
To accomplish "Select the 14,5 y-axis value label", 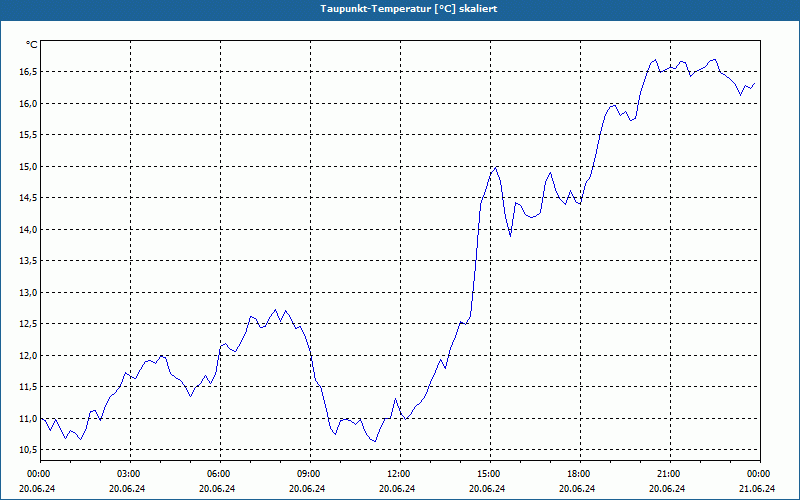I will 28,198.
